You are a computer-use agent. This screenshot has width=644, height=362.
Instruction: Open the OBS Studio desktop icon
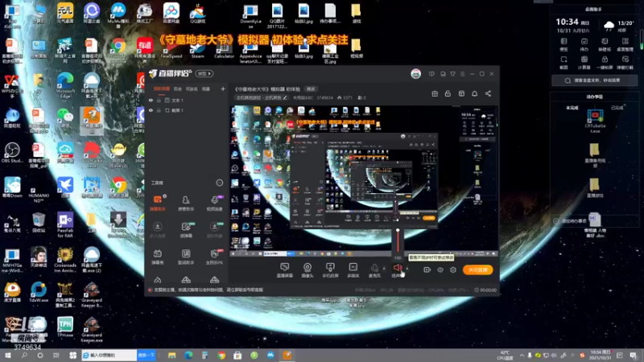click(x=12, y=152)
